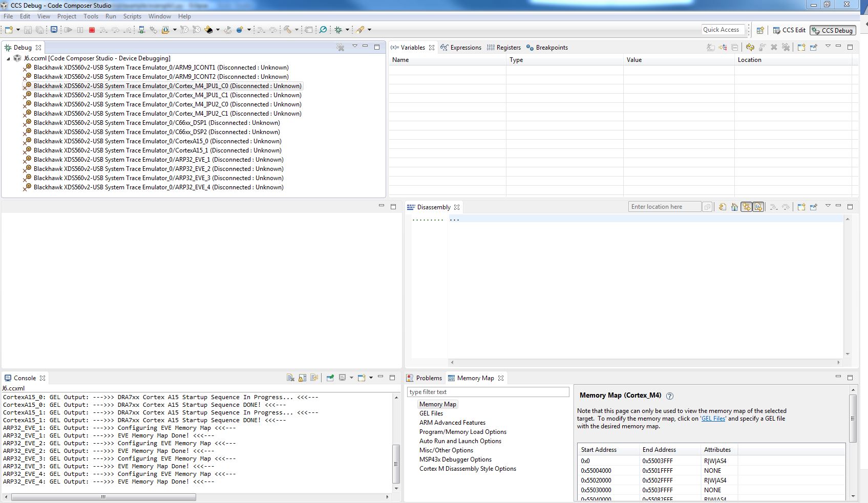Open the File menu
This screenshot has height=503, width=868.
(8, 16)
